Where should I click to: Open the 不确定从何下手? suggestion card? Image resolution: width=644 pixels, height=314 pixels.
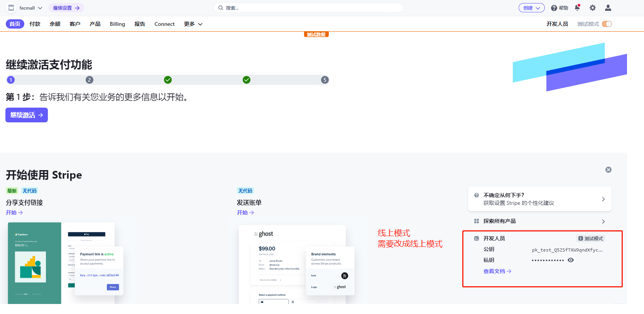point(540,199)
